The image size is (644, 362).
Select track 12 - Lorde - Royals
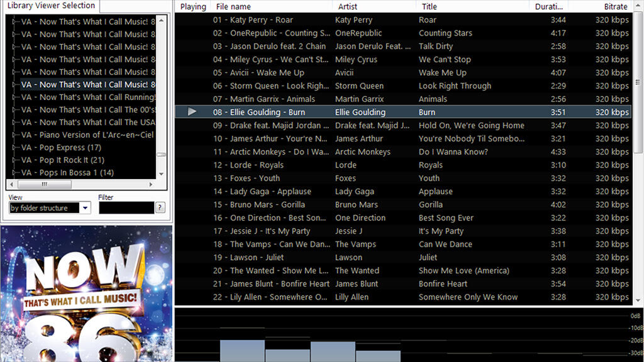point(248,165)
